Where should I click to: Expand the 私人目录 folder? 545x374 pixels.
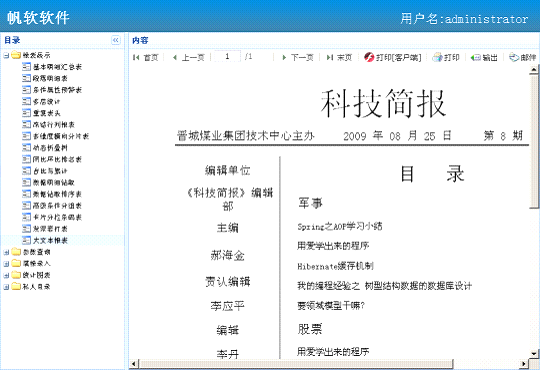pyautogui.click(x=6, y=287)
